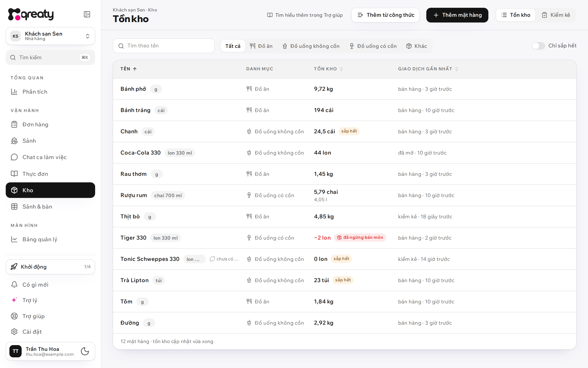588x368 pixels.
Task: Sort by Tồn kho column
Action: point(328,69)
